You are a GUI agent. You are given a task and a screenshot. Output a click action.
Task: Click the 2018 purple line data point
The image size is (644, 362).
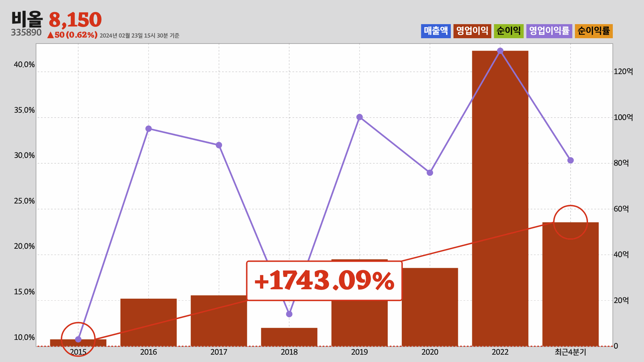[289, 314]
